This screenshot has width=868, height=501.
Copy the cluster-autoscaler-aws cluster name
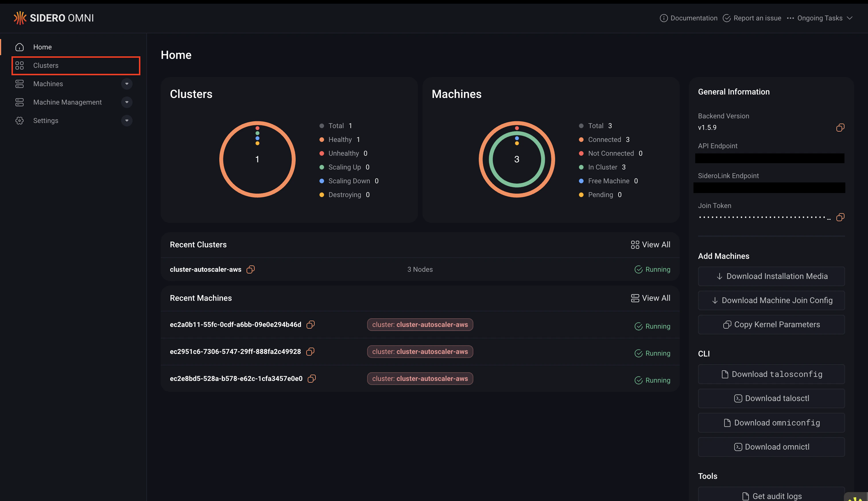pos(251,269)
